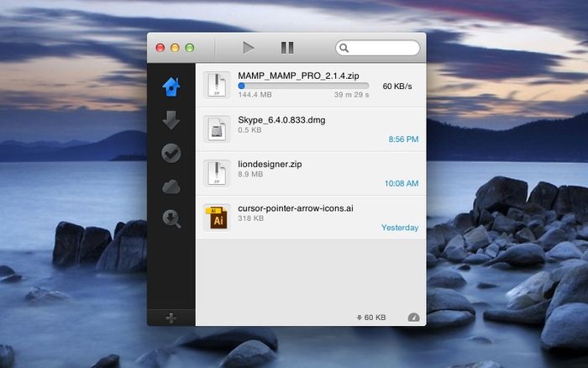Image resolution: width=588 pixels, height=368 pixels.
Task: Click the download arrow icon in the status bar
Action: [359, 318]
